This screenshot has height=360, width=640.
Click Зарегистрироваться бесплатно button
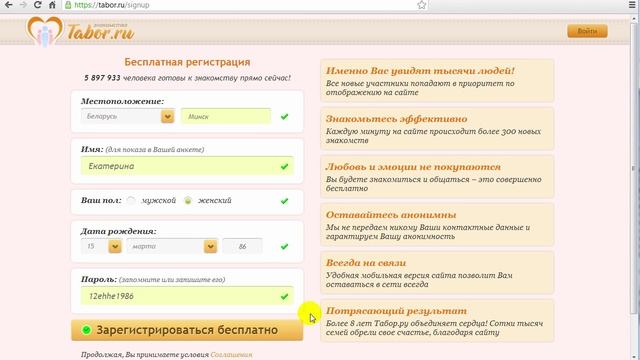click(x=187, y=330)
